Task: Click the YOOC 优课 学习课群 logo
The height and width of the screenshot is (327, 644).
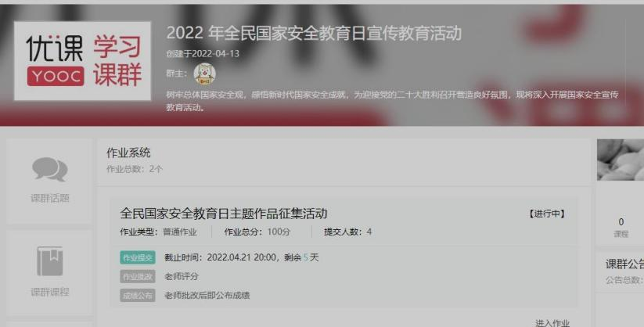Action: click(82, 61)
